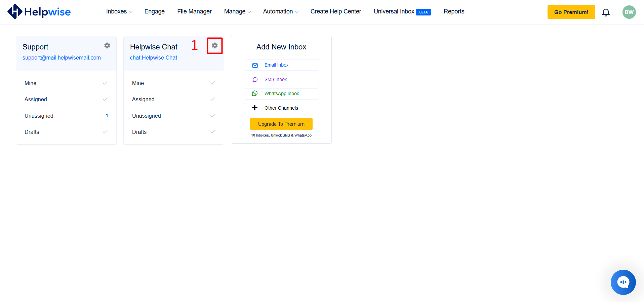Screen dimensions: 644x302
Task: Open Unassigned in Support inbox
Action: pyautogui.click(x=39, y=116)
